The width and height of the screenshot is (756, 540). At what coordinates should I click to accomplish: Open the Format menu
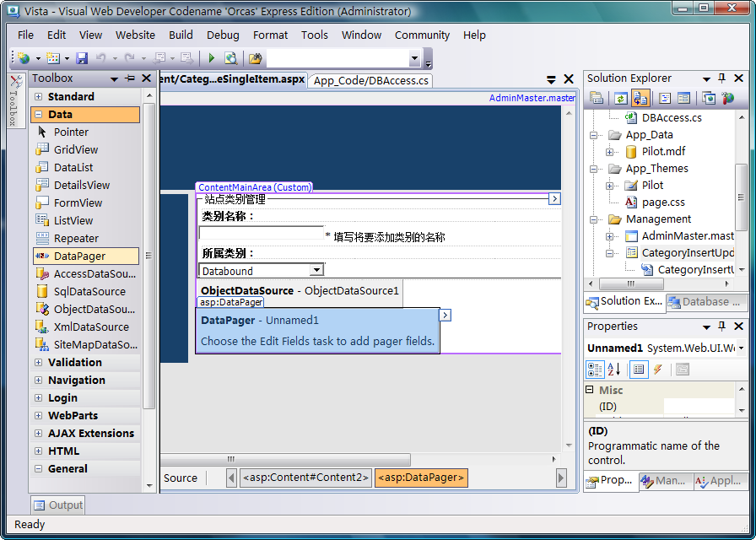click(x=271, y=35)
